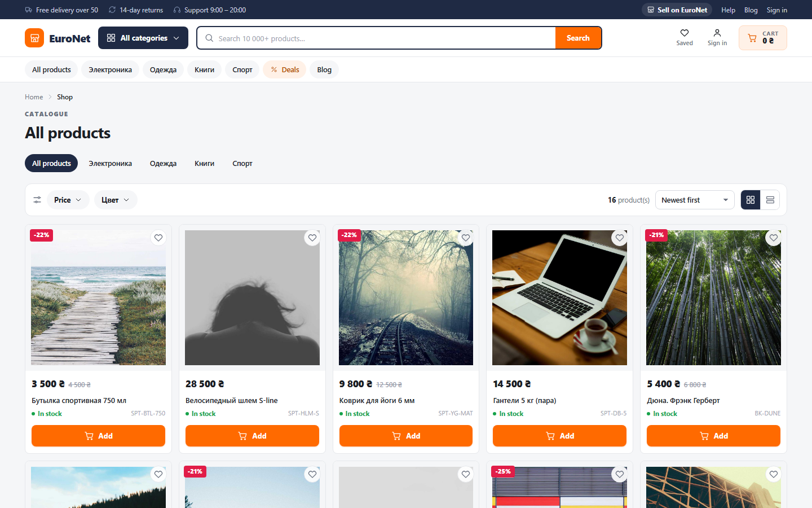The width and height of the screenshot is (812, 508).
Task: Click the EuroNet store logo icon
Action: tap(34, 38)
